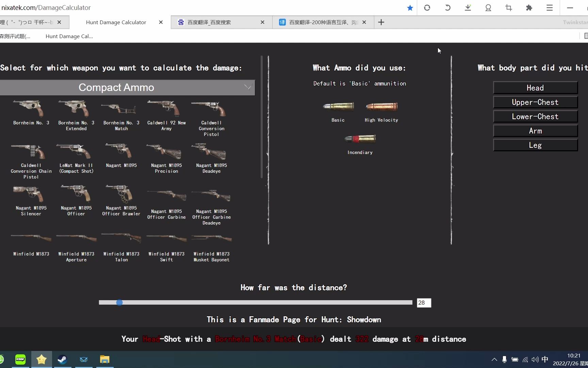Select the Head body part button

pos(535,88)
